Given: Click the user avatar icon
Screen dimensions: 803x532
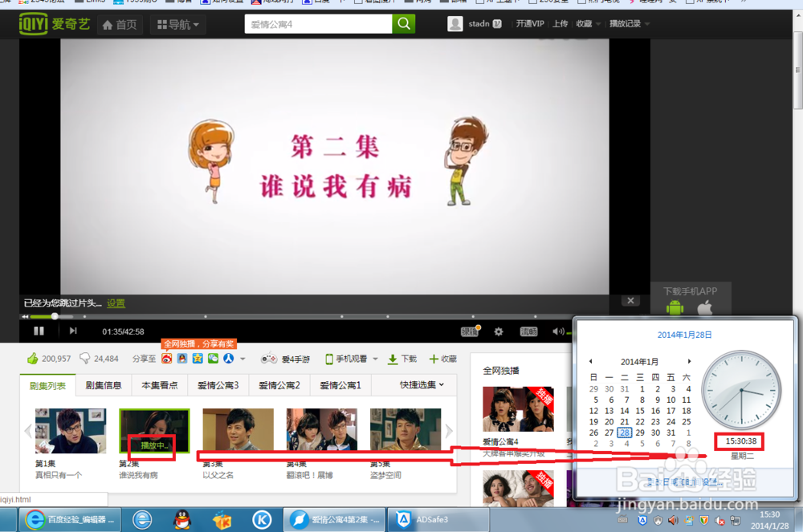Looking at the screenshot, I should [x=455, y=23].
